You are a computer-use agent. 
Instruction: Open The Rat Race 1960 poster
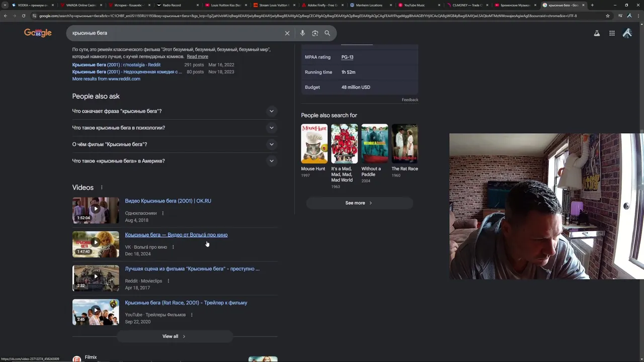pyautogui.click(x=405, y=144)
